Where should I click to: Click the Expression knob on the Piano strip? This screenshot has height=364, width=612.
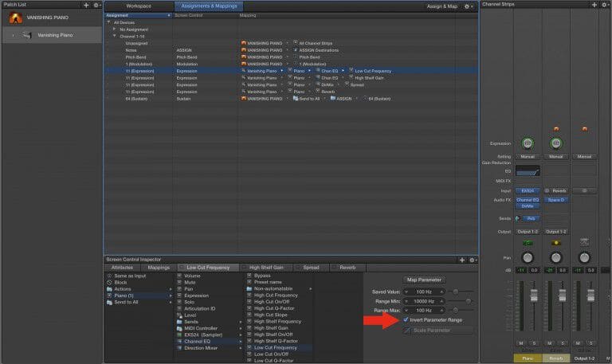pyautogui.click(x=528, y=143)
